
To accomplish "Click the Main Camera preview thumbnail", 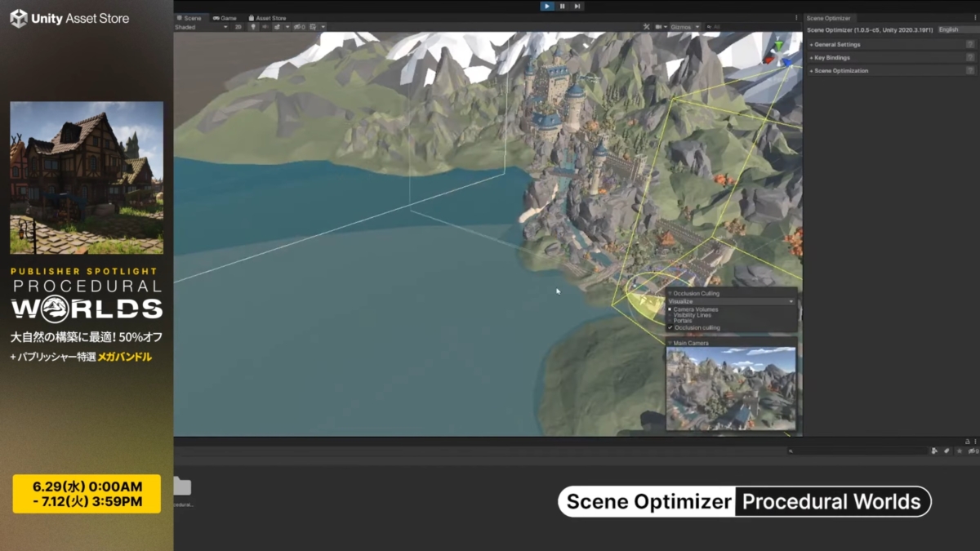I will tap(732, 389).
